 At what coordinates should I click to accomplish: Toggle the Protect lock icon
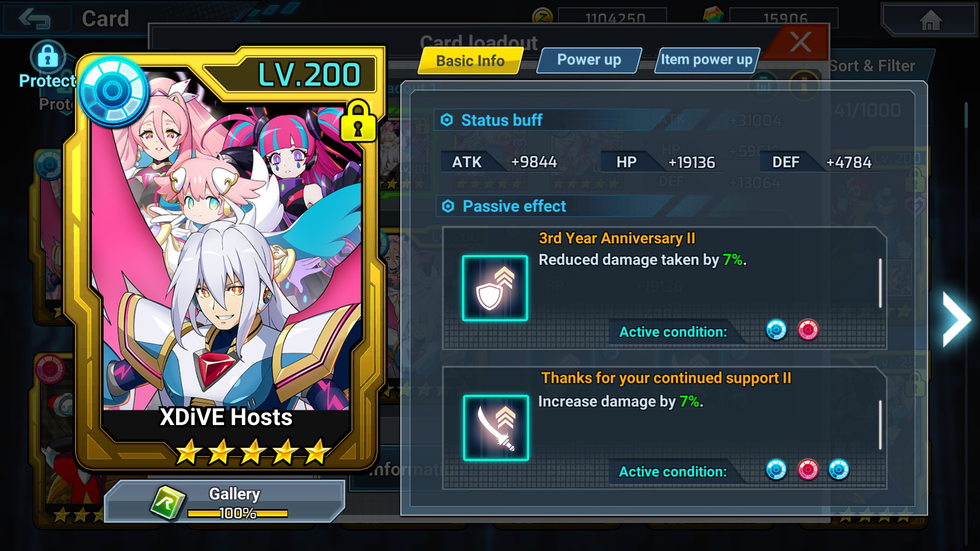[47, 57]
